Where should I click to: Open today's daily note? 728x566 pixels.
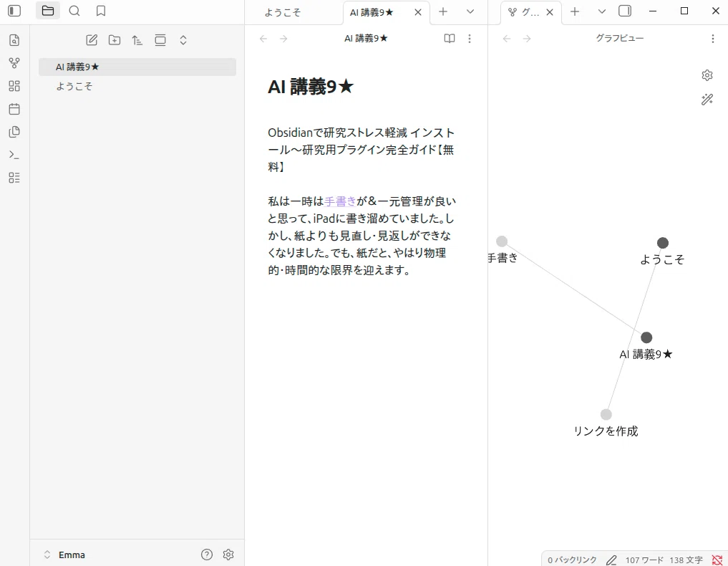(x=14, y=109)
